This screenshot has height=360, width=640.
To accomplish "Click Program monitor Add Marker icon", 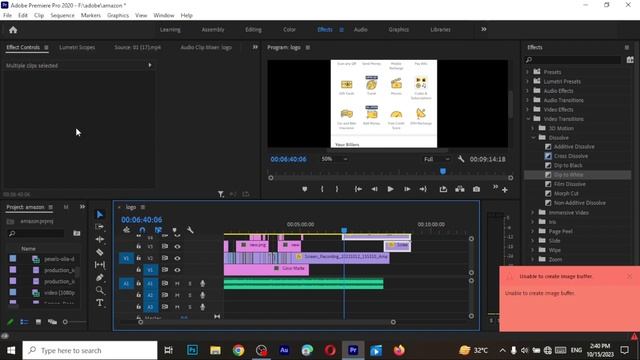I will 304,189.
